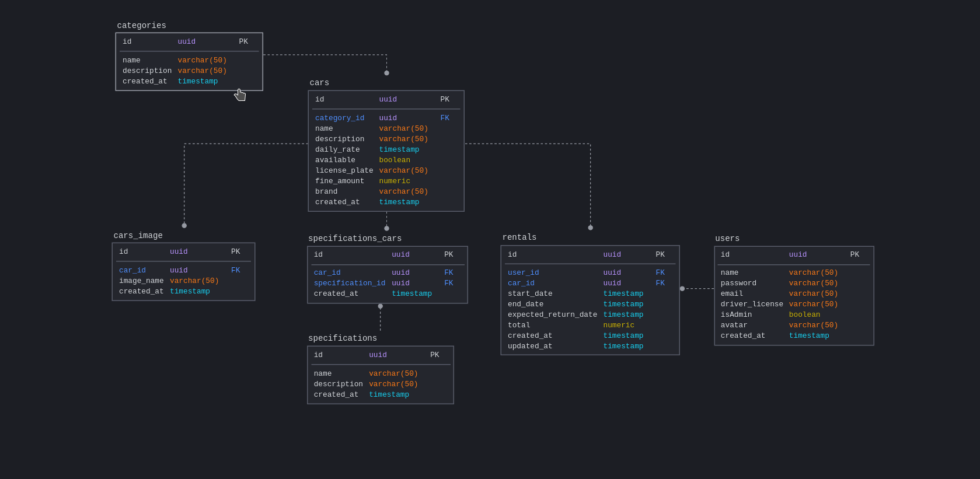
Task: Select timestamp type of daily_rate
Action: click(399, 149)
